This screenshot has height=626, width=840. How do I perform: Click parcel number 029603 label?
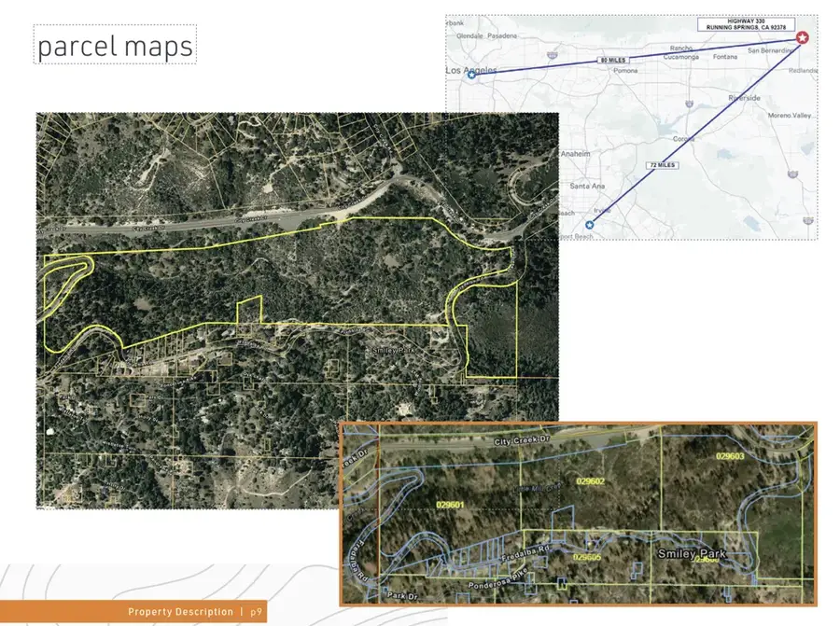pyautogui.click(x=730, y=456)
